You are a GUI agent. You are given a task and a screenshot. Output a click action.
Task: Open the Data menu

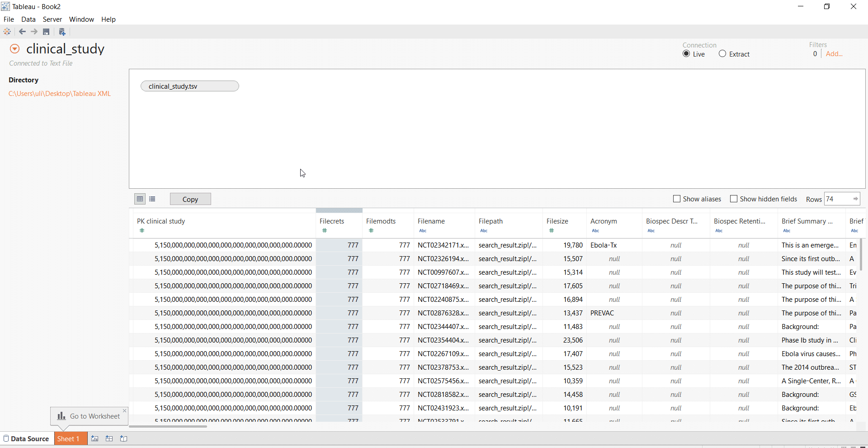pos(28,19)
